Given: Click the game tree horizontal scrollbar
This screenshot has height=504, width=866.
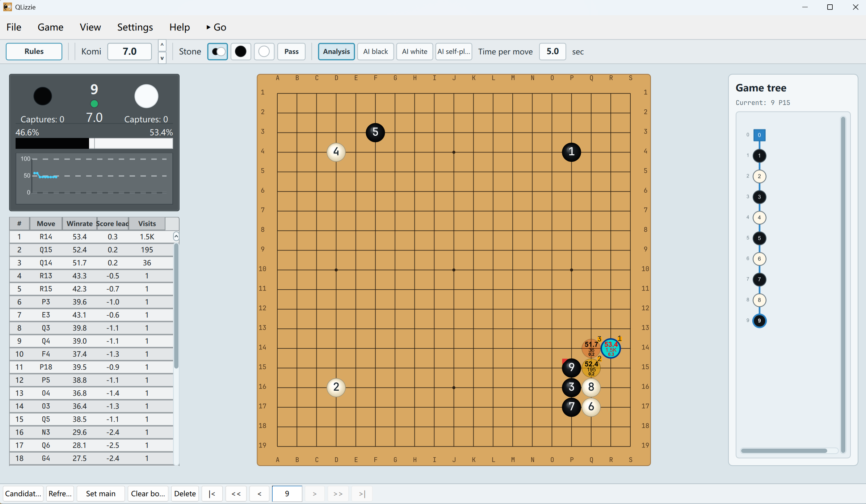Looking at the screenshot, I should click(784, 451).
